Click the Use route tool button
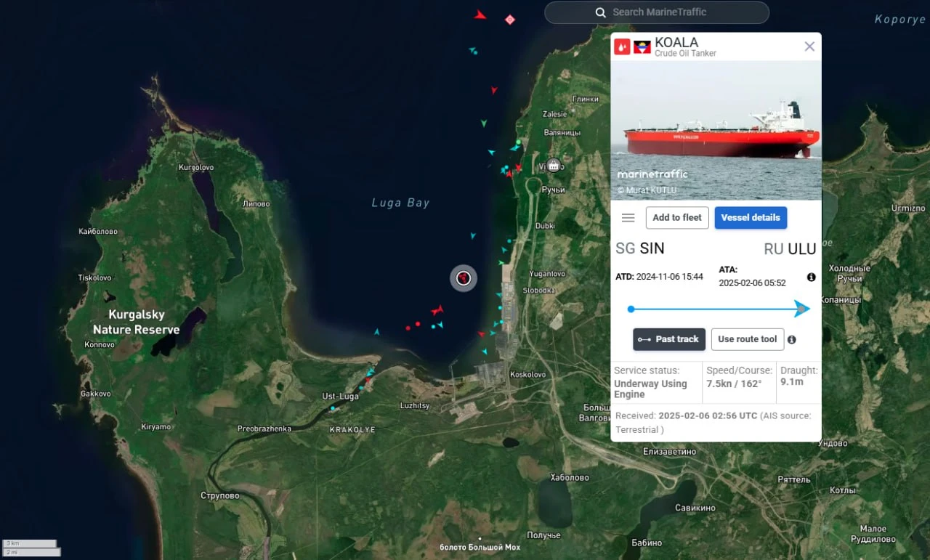This screenshot has height=560, width=930. click(748, 339)
